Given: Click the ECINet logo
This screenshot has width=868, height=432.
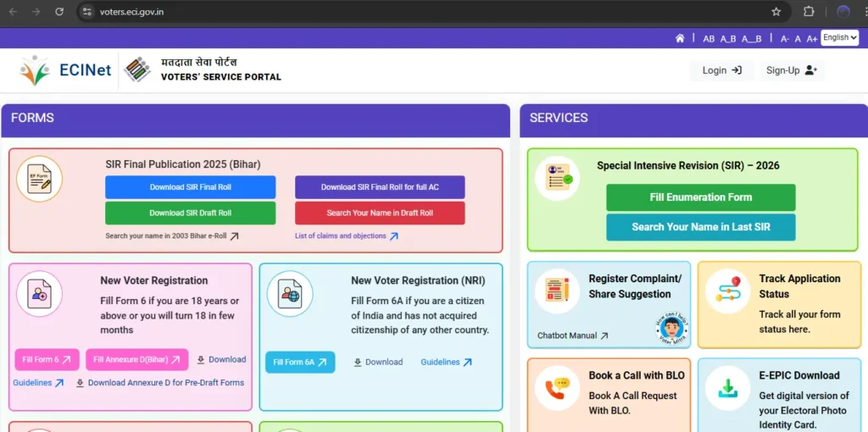Looking at the screenshot, I should 66,70.
